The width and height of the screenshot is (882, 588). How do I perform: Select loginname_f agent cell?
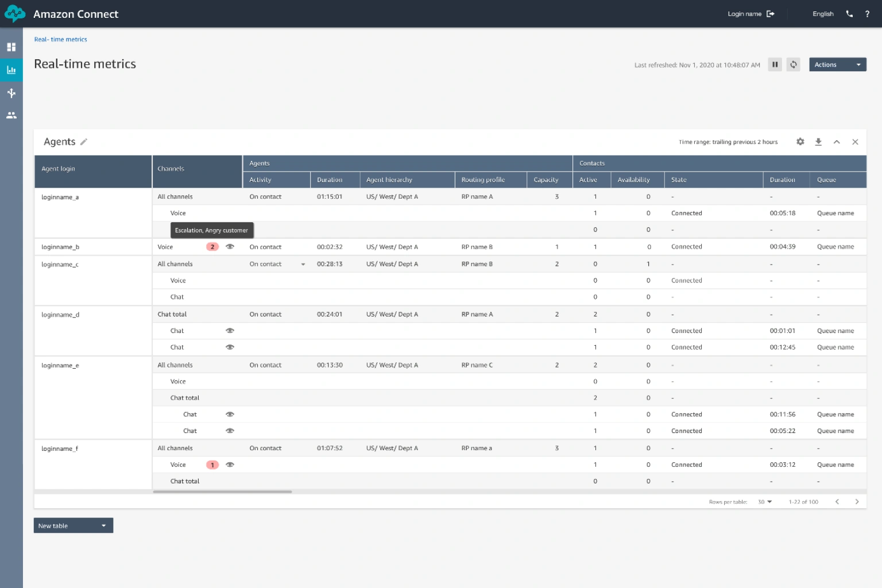pos(93,465)
